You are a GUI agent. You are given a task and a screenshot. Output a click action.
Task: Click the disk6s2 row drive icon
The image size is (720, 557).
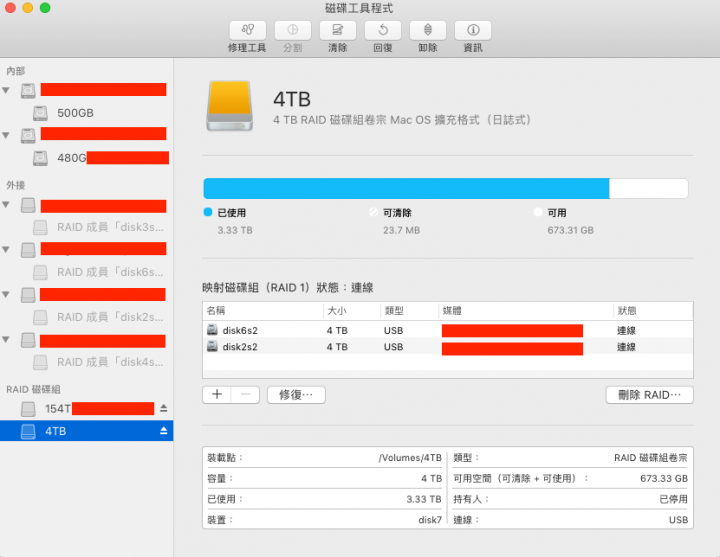[212, 330]
